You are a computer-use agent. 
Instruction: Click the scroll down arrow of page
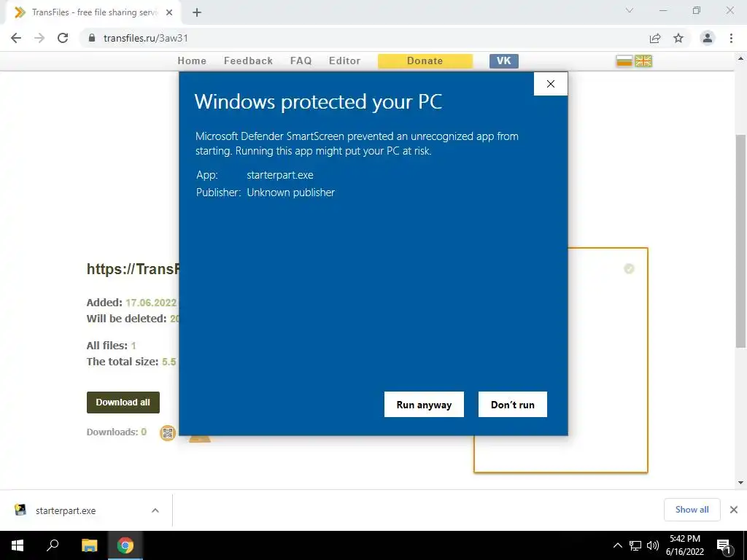click(x=740, y=483)
